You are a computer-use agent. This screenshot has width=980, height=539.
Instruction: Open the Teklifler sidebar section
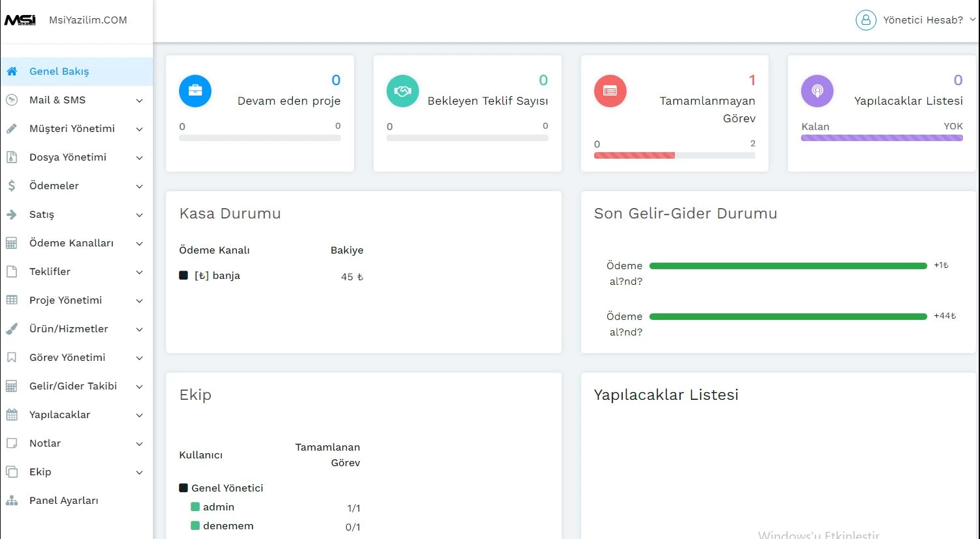[x=49, y=272]
